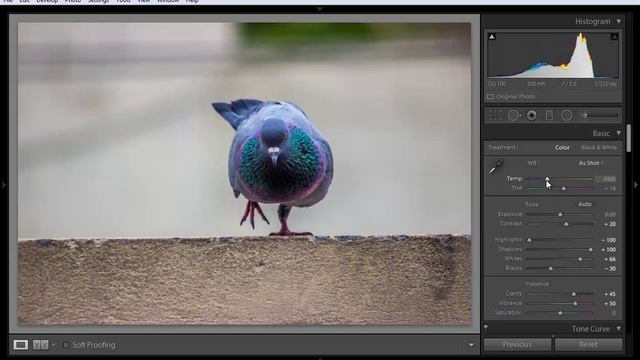
Task: Open Before/After view options arrow
Action: coord(53,345)
